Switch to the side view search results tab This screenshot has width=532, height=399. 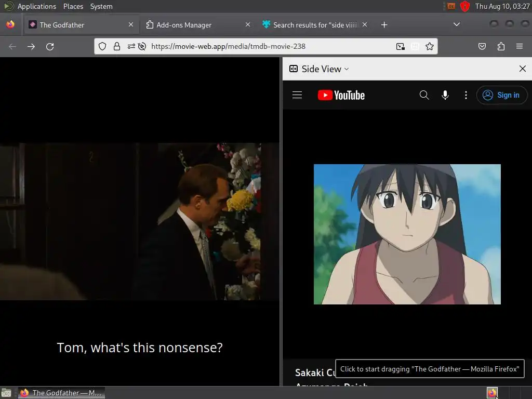pyautogui.click(x=314, y=25)
